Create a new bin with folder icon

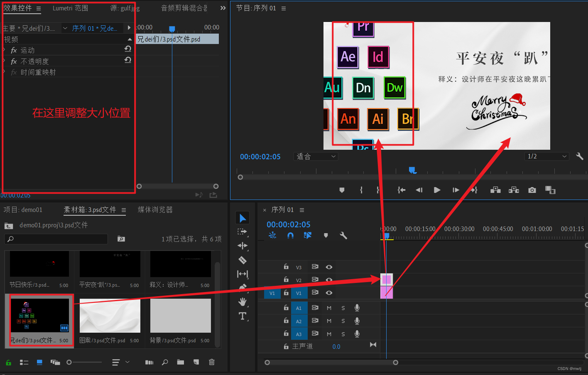click(180, 362)
